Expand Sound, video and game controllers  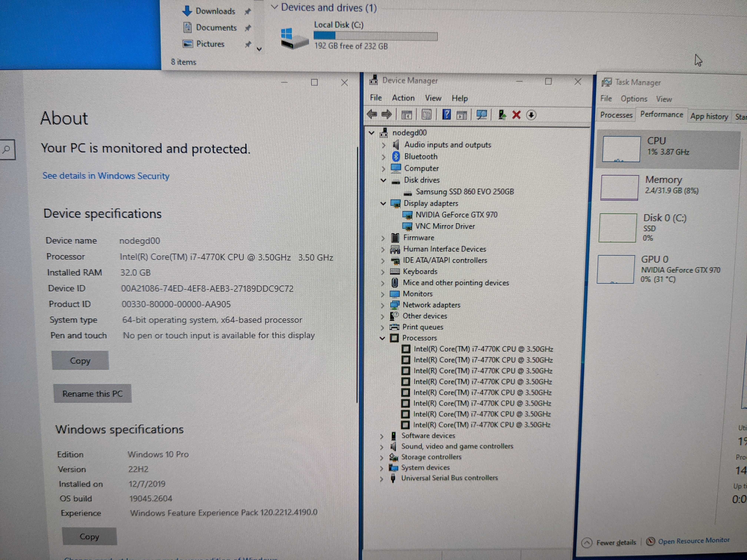[x=382, y=447]
